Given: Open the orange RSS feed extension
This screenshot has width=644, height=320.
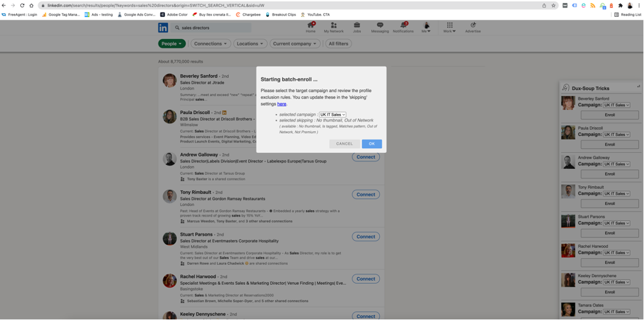Looking at the screenshot, I should point(593,5).
